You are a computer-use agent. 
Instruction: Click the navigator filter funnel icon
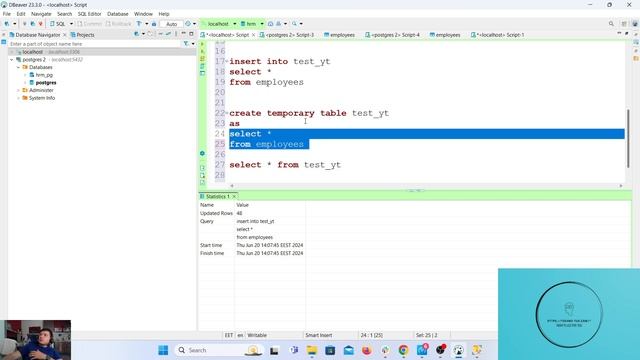[186, 44]
